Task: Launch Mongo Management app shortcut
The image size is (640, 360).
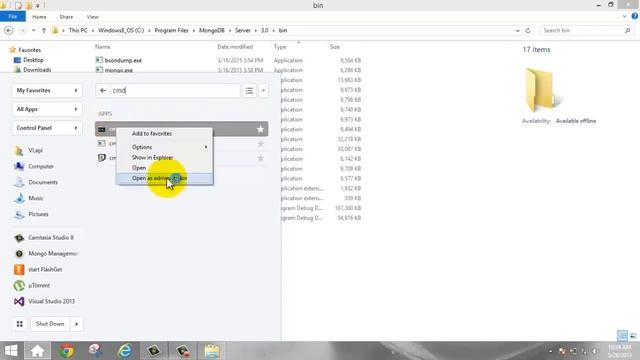Action: pyautogui.click(x=46, y=253)
